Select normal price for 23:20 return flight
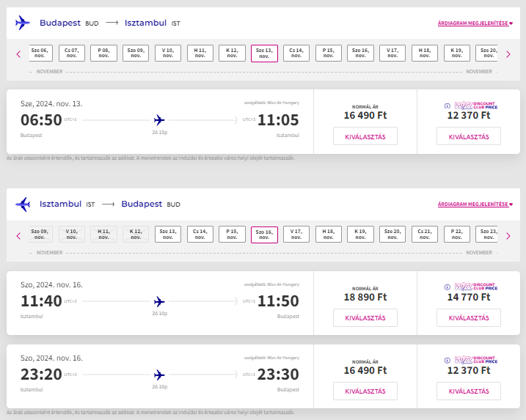This screenshot has width=526, height=420. point(365,391)
